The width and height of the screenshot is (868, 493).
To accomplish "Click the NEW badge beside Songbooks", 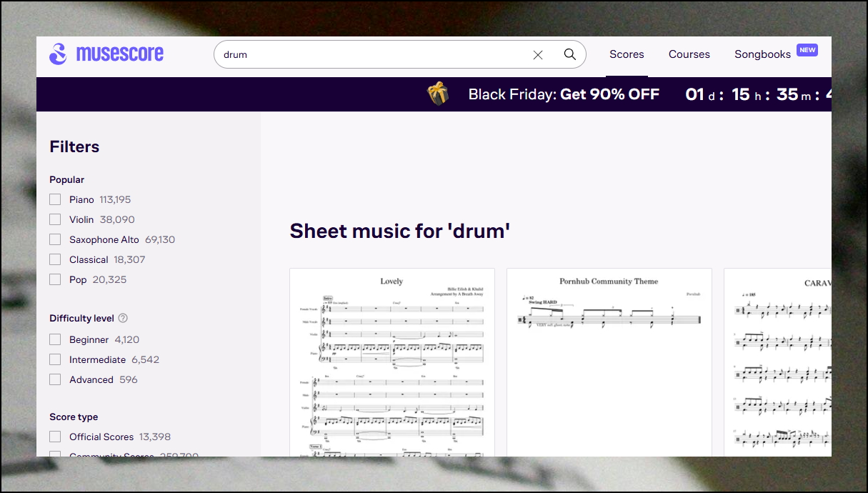I will [807, 50].
